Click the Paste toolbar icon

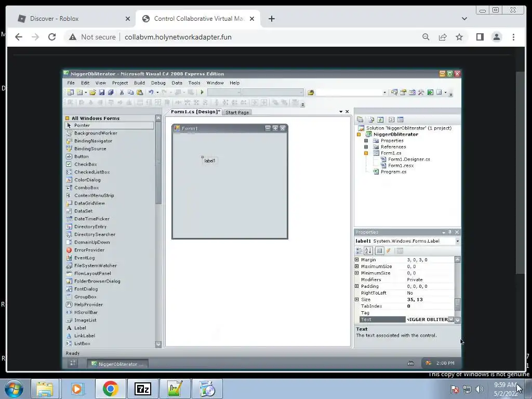coord(139,92)
